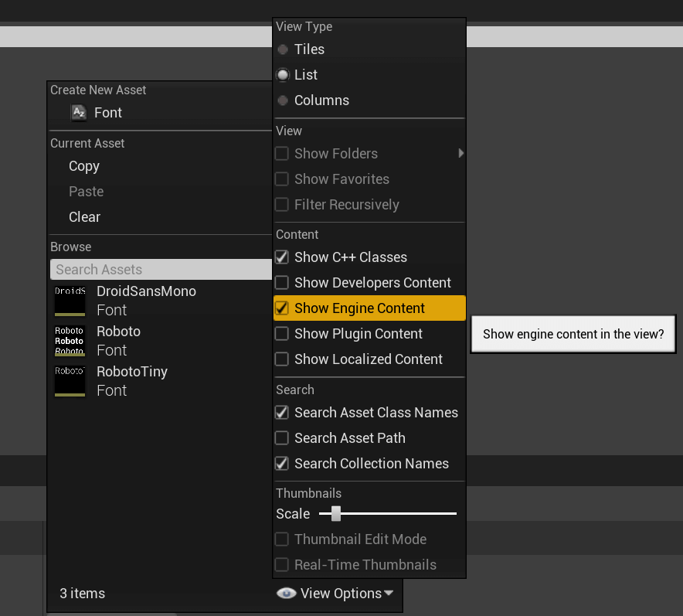This screenshot has width=683, height=616.
Task: Click Font text under Create New Asset
Action: [x=108, y=113]
